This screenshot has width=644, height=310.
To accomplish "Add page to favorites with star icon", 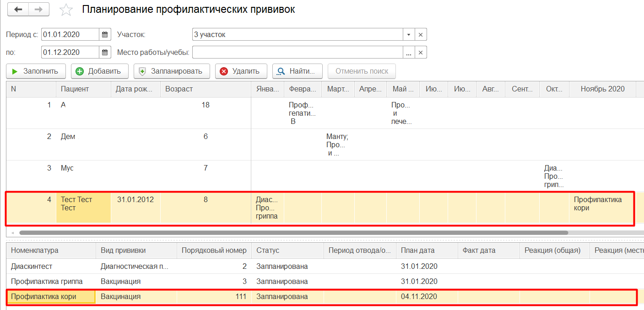I will (x=66, y=10).
